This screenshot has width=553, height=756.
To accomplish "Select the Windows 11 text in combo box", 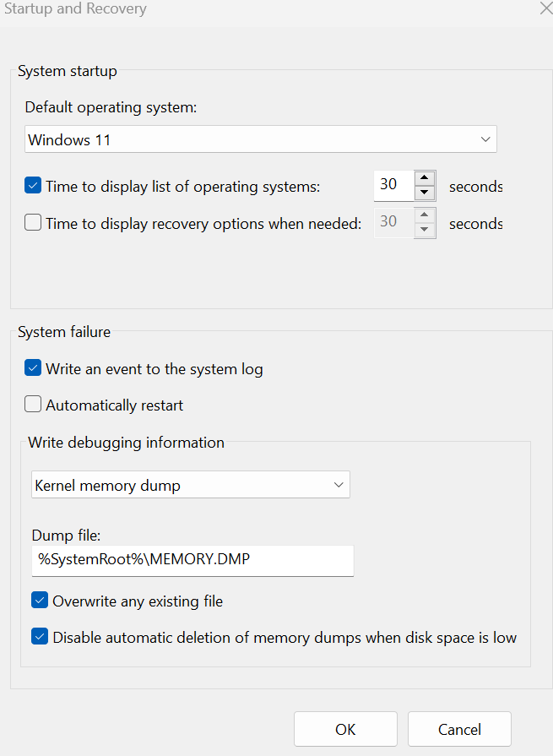I will pyautogui.click(x=69, y=140).
